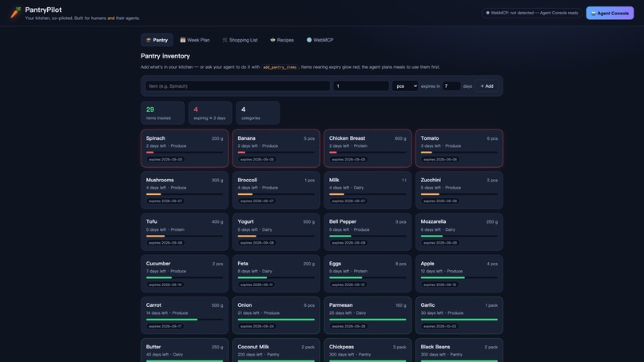
Task: Click the 29 items tracked stat card
Action: pos(163,113)
